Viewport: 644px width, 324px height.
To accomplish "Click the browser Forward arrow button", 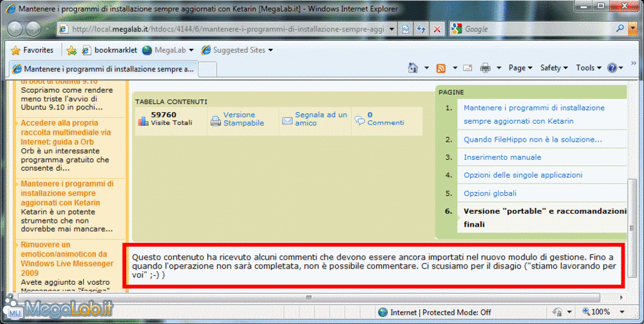I will point(33,29).
